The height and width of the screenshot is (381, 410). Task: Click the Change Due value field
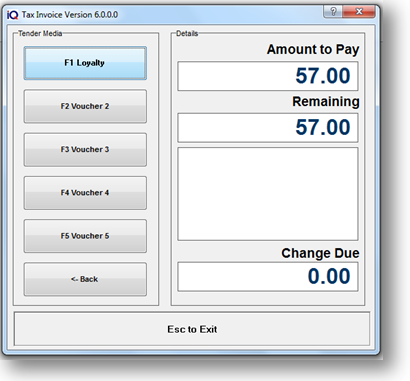click(x=268, y=277)
